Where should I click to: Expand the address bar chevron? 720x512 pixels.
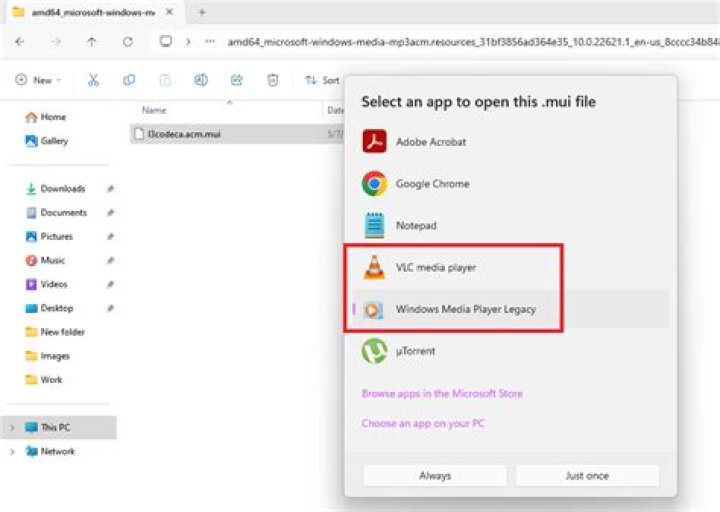[x=188, y=42]
